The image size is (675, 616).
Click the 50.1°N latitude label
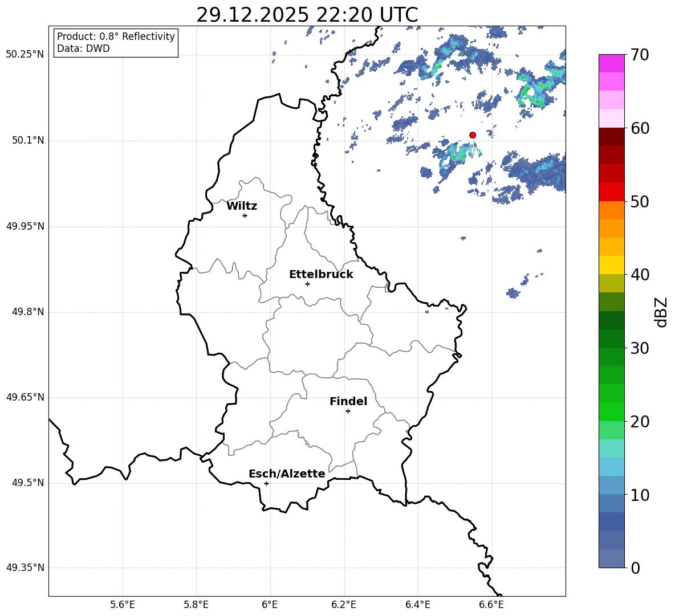[x=27, y=141]
